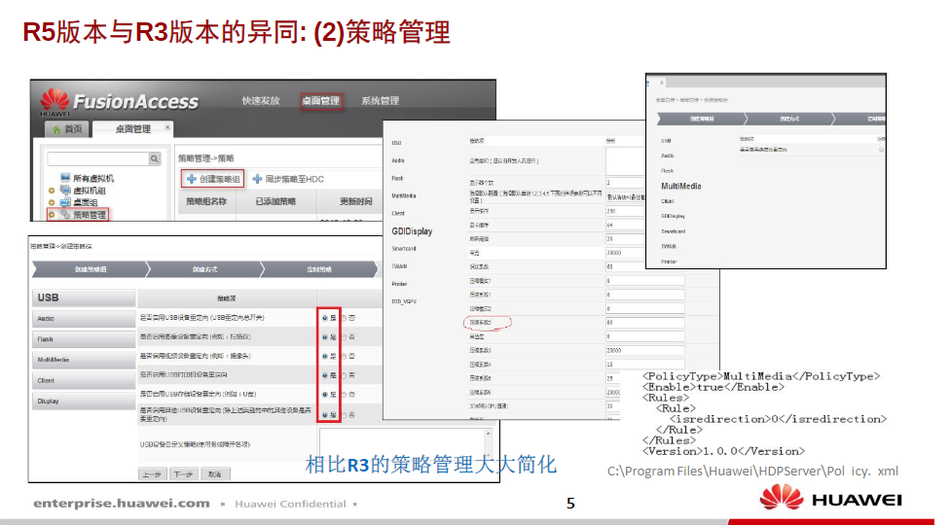Open the 快速发放 top menu
950x525 pixels.
(x=261, y=101)
